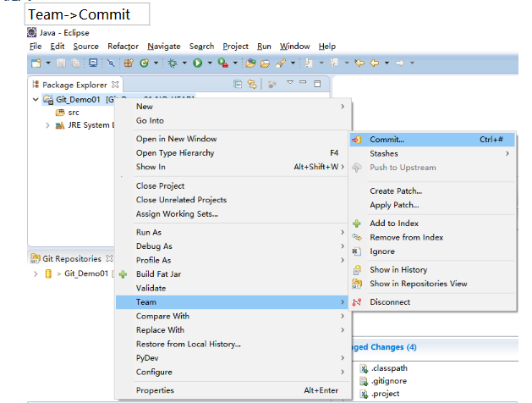Click Team in context menu
532x403 pixels.
tap(232, 301)
